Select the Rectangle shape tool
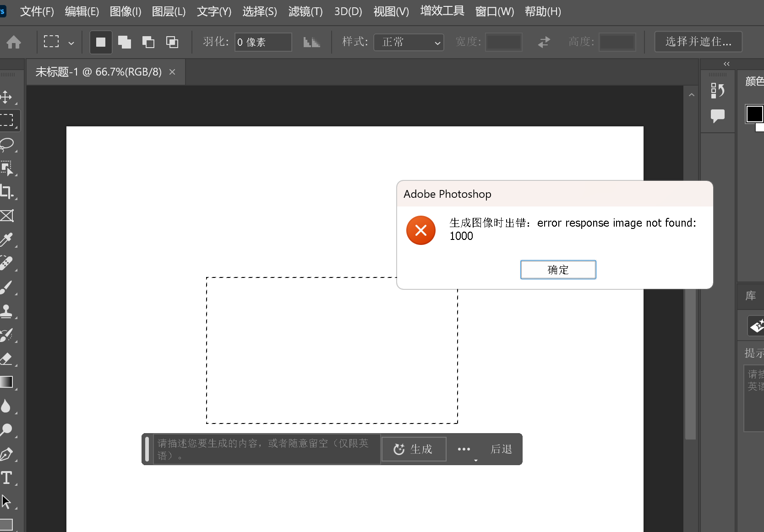The height and width of the screenshot is (532, 764). (x=6, y=525)
